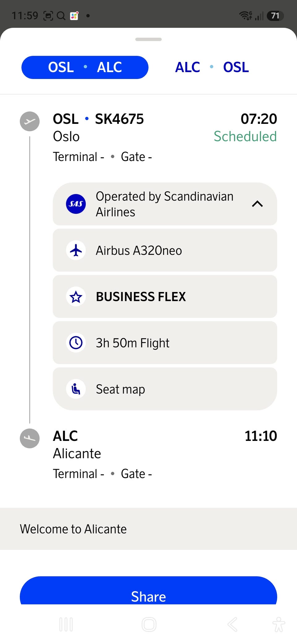Select the OSL • ALC outbound tab
This screenshot has height=644, width=297.
[85, 67]
